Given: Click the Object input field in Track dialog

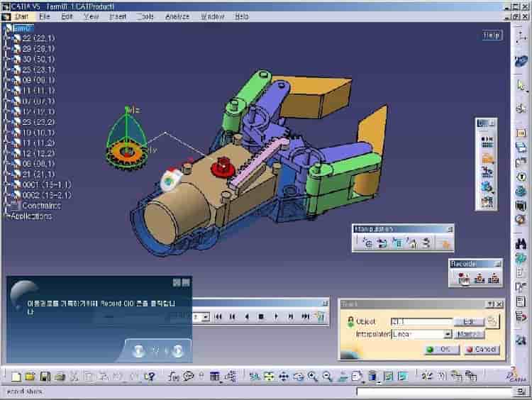Looking at the screenshot, I should [420, 321].
